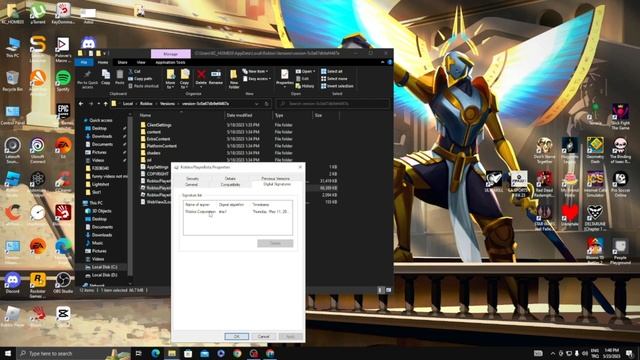
Task: Click the Explorer Back arrow
Action: (81, 104)
